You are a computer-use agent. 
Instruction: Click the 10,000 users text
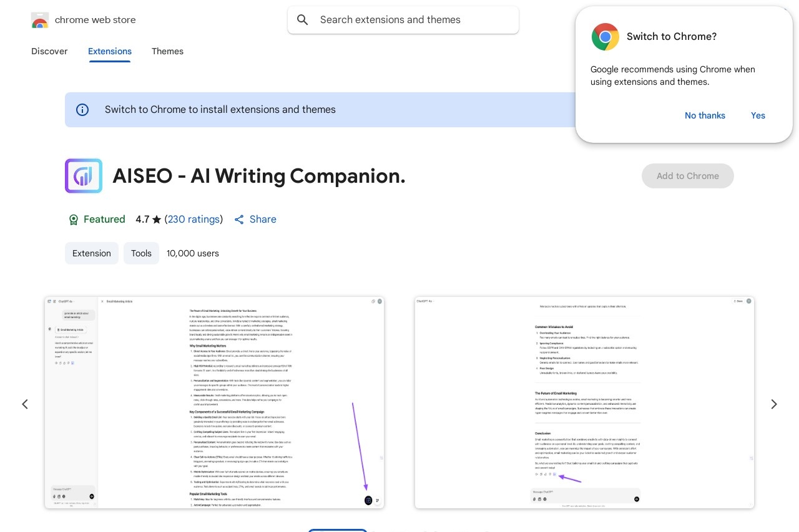(x=193, y=253)
